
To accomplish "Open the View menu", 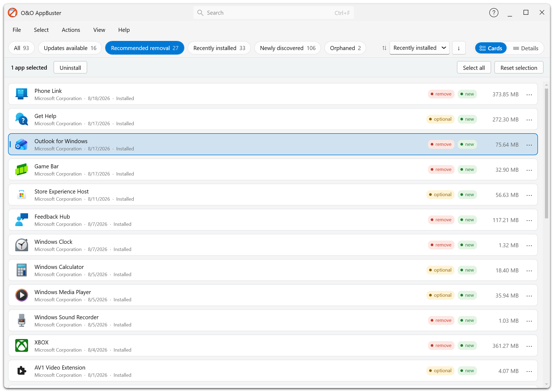I will 99,30.
